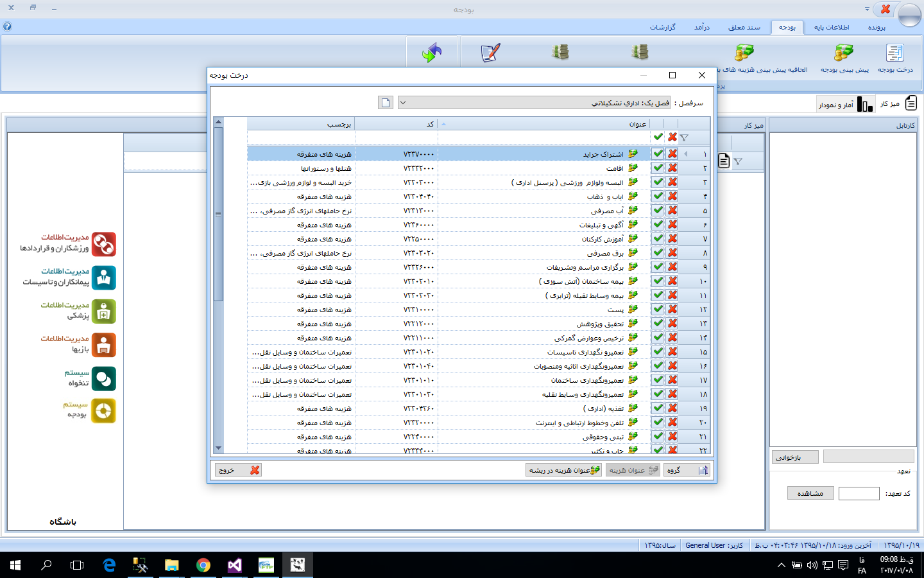924x578 pixels.
Task: Click the پیش بینی بودجه ribbon icon
Action: click(844, 54)
